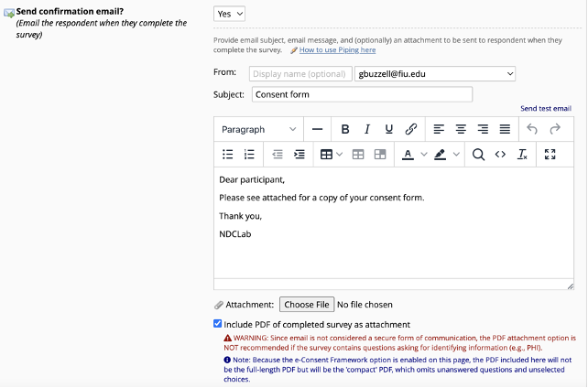Click into the email message body
The image size is (588, 388).
pyautogui.click(x=394, y=223)
